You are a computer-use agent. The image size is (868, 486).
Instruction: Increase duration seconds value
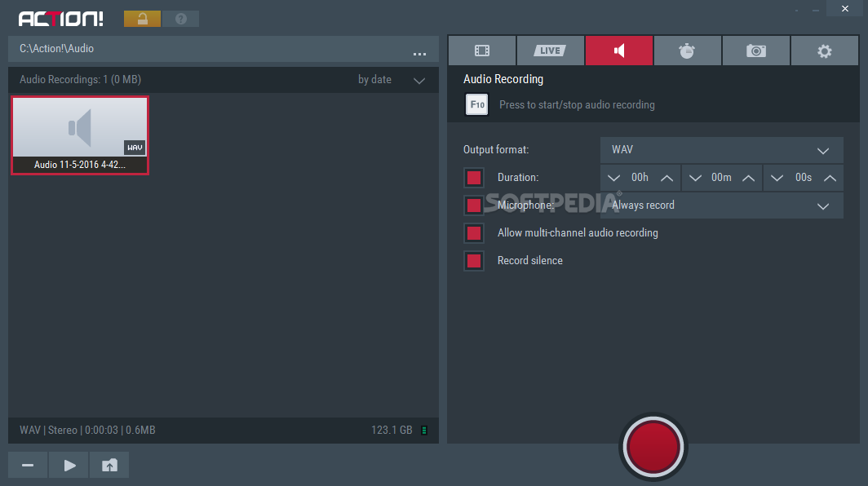pos(830,178)
